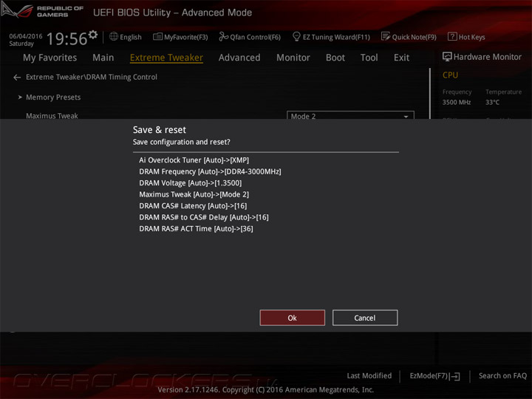Switch to My Favorites tab
Viewport: 532px width, 399px height.
50,58
